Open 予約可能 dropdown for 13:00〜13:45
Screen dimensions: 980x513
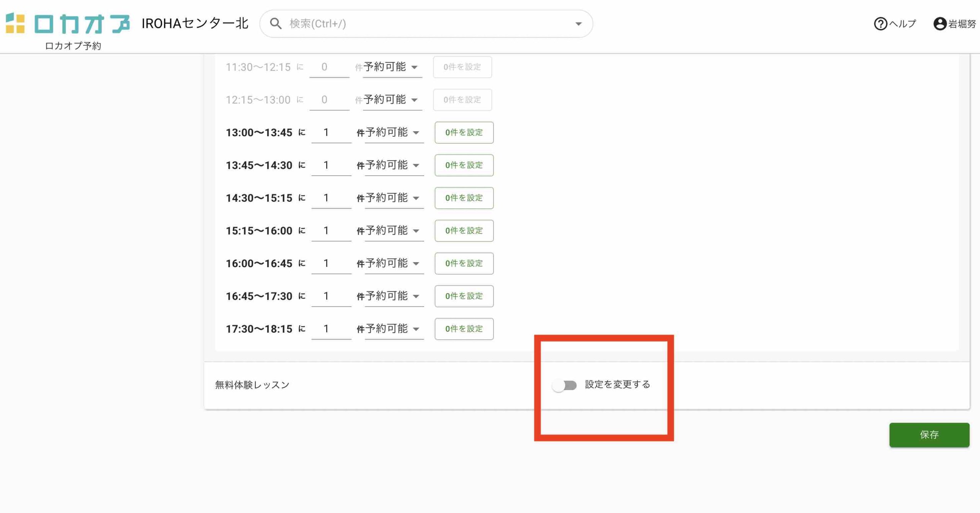394,132
